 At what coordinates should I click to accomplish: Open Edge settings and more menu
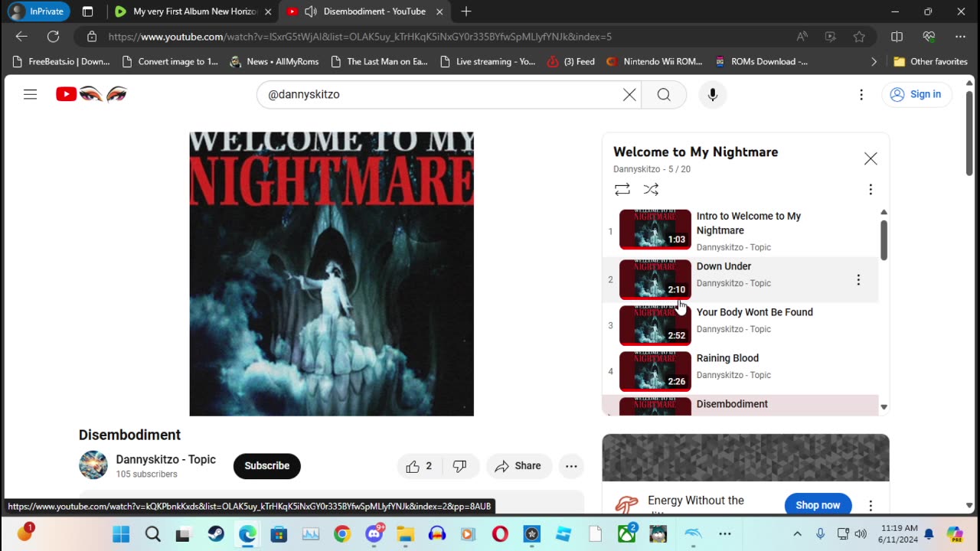[960, 36]
